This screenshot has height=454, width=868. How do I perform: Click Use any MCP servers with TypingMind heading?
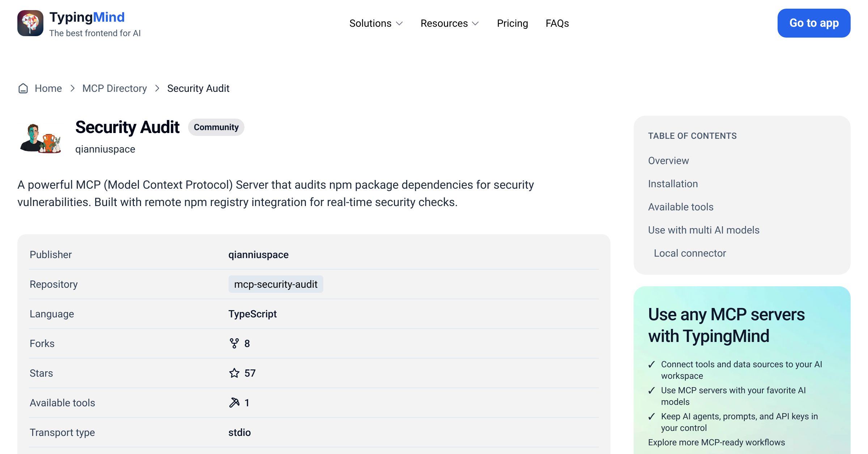tap(726, 325)
